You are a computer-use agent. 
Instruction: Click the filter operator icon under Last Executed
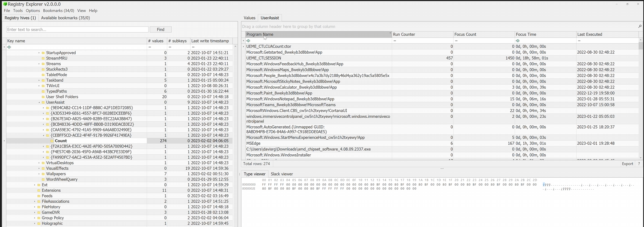click(579, 41)
